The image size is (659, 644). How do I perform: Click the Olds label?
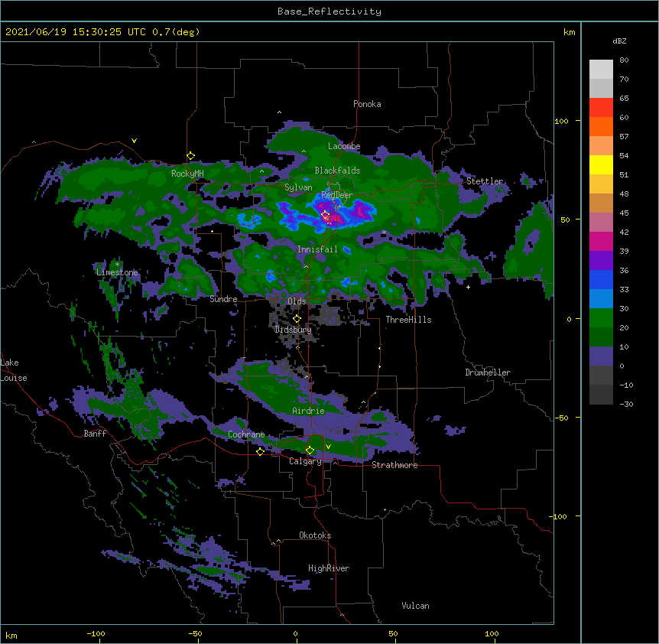[297, 301]
